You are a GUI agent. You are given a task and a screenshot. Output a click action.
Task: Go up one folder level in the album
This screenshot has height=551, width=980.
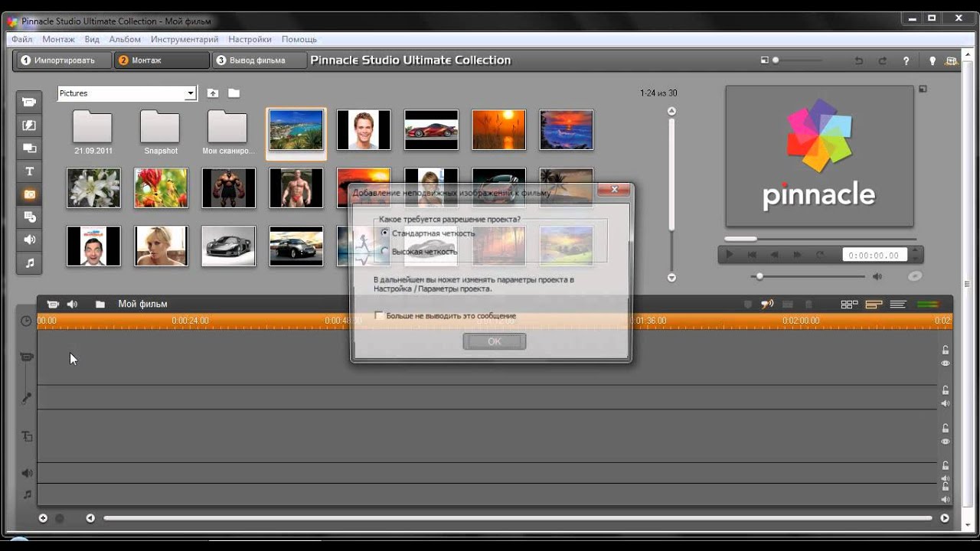213,93
